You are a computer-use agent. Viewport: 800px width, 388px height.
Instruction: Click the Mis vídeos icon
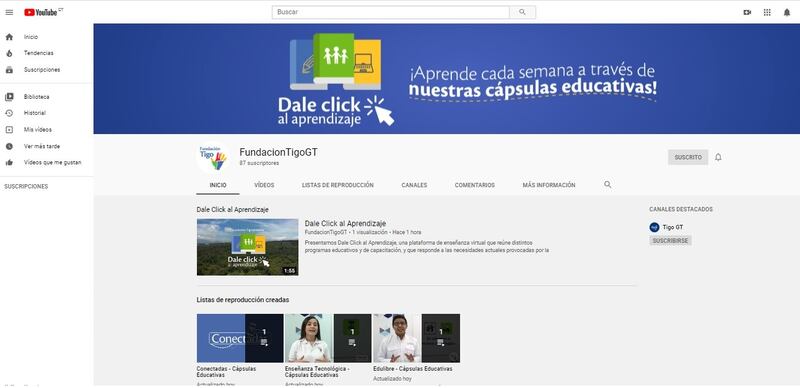9,130
